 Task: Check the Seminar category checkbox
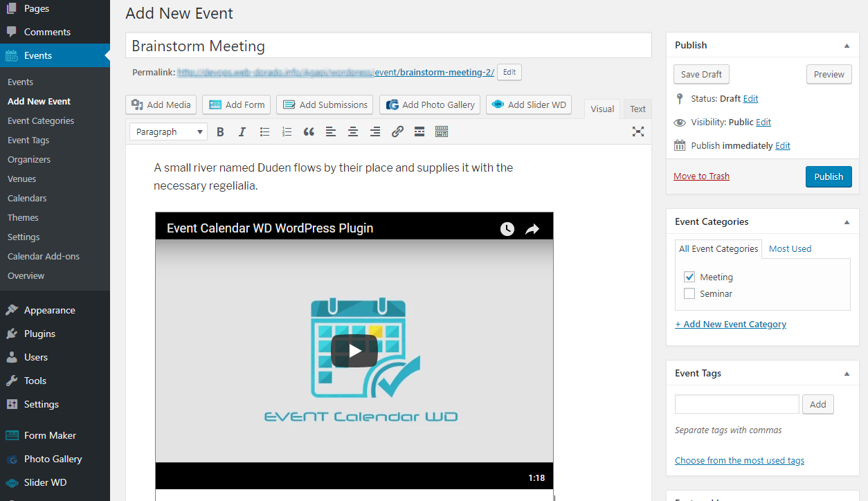tap(689, 293)
